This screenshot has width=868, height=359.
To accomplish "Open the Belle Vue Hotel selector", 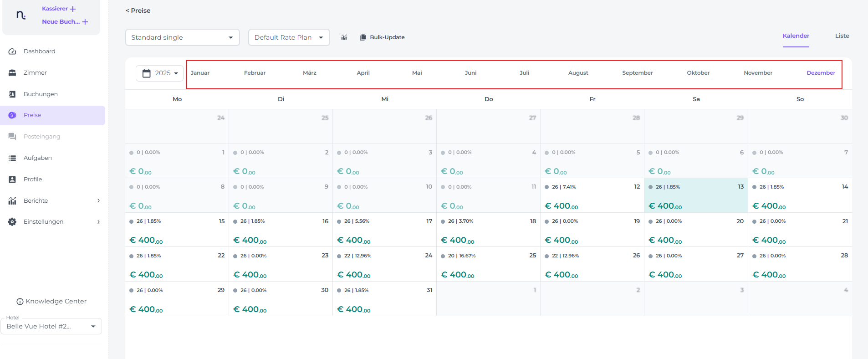I will [x=51, y=326].
